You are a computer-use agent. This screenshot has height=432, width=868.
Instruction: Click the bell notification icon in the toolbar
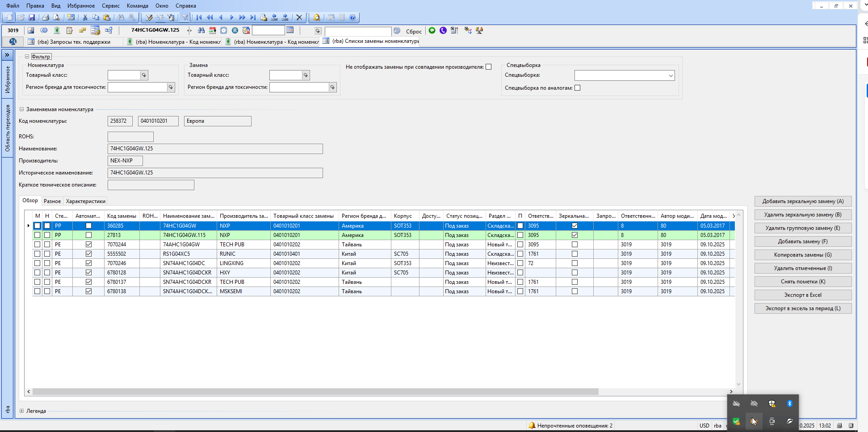(316, 17)
